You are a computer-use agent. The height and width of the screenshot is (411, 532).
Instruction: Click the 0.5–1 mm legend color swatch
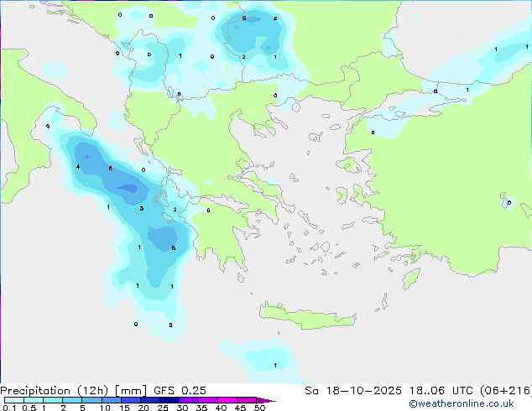[34, 400]
